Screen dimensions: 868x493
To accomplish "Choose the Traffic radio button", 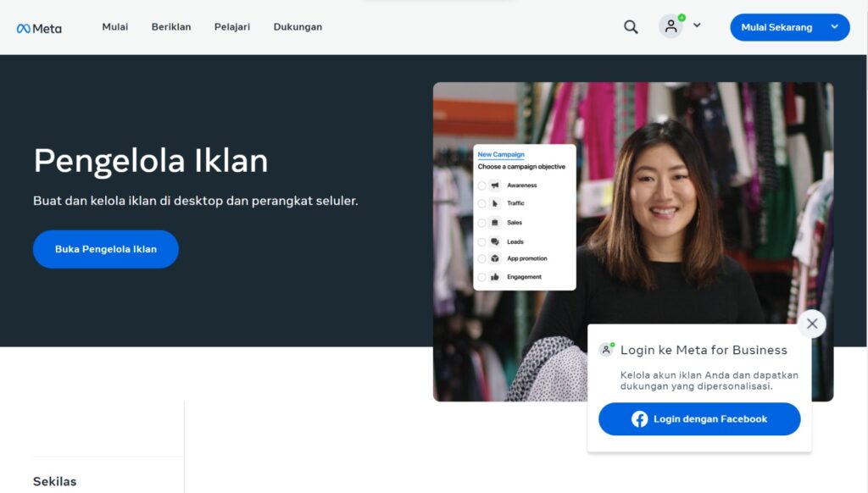I will coord(481,203).
